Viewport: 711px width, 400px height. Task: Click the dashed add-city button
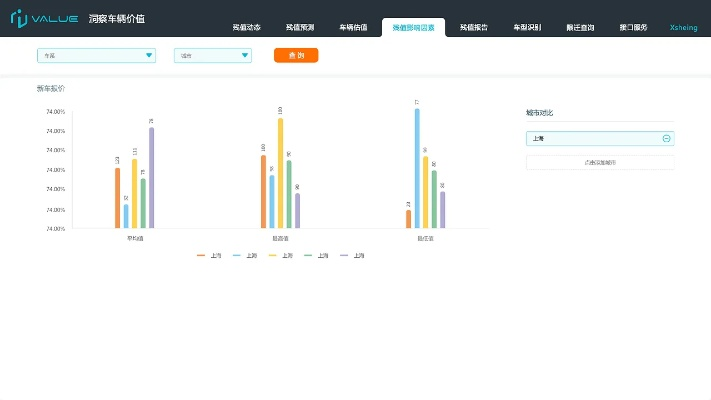[600, 162]
